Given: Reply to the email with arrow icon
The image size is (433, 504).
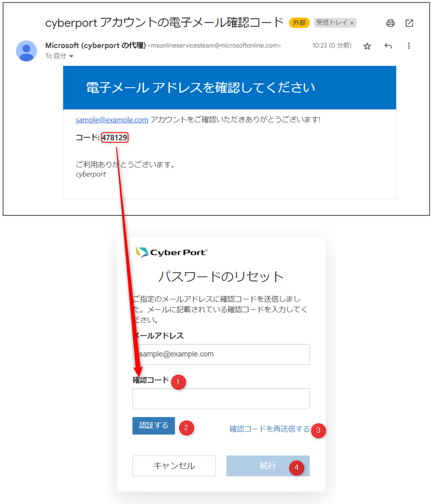Looking at the screenshot, I should [x=388, y=46].
